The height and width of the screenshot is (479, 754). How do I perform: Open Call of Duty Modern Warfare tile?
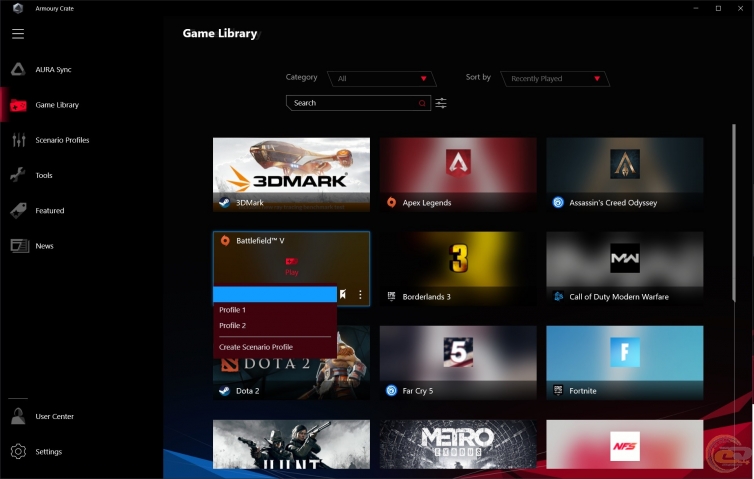(625, 268)
